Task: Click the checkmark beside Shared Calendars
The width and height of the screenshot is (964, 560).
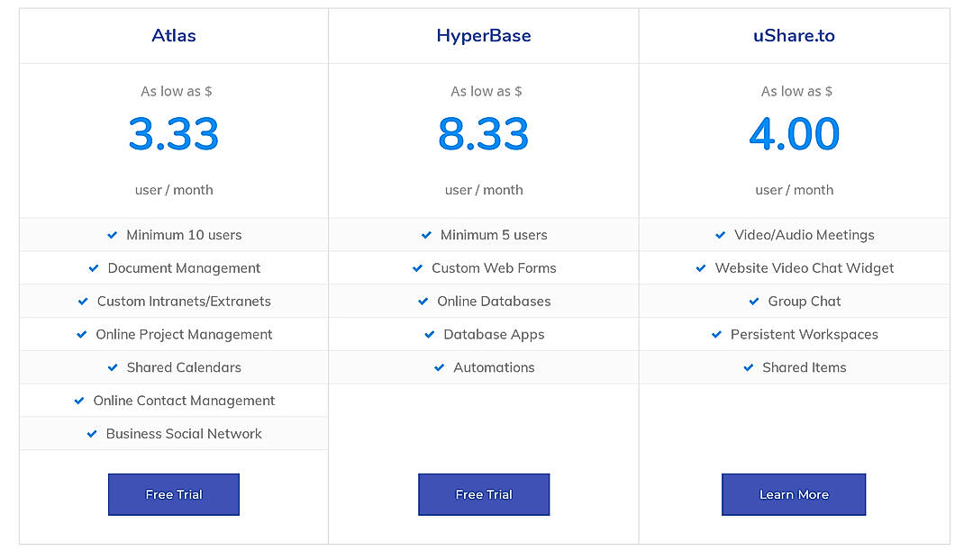Action: [113, 367]
